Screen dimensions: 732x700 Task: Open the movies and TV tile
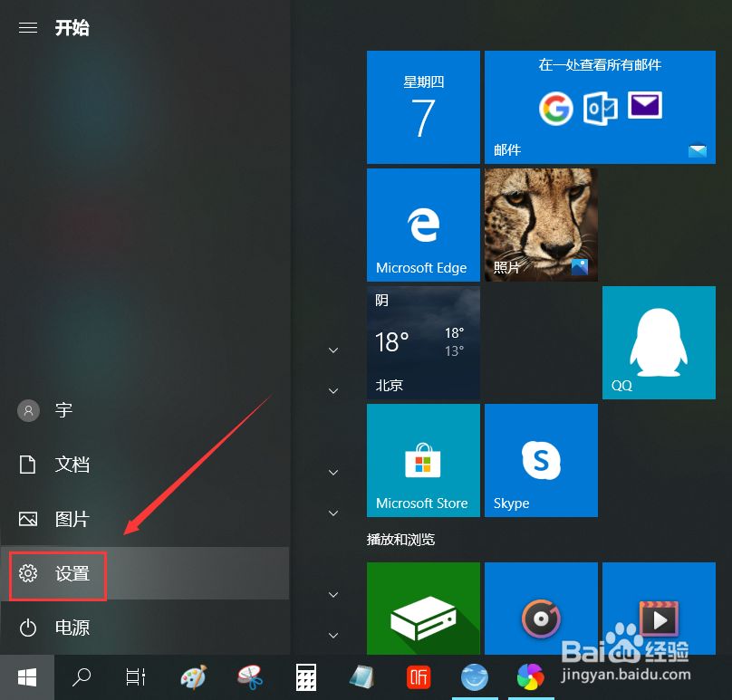660,609
